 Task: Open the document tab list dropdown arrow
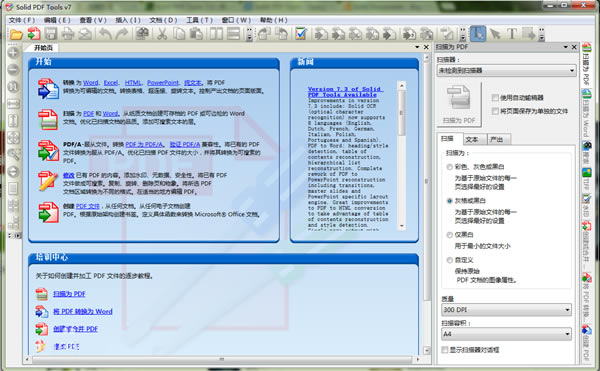click(x=417, y=47)
